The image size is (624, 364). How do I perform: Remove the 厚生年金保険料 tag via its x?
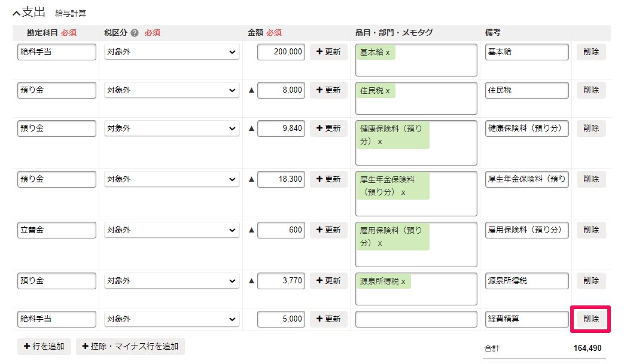point(403,192)
